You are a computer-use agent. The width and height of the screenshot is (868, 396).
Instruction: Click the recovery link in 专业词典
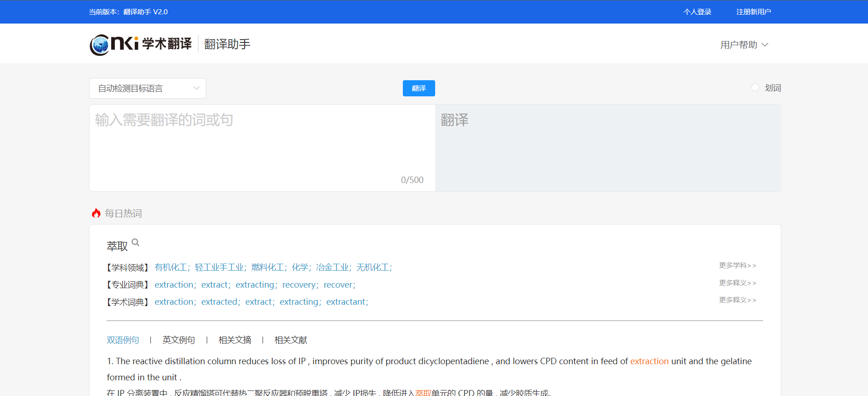299,285
